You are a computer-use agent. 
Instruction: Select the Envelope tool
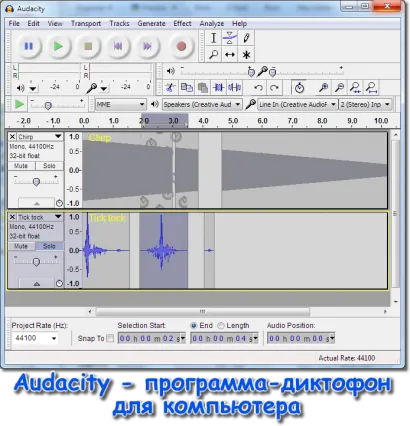[x=230, y=38]
